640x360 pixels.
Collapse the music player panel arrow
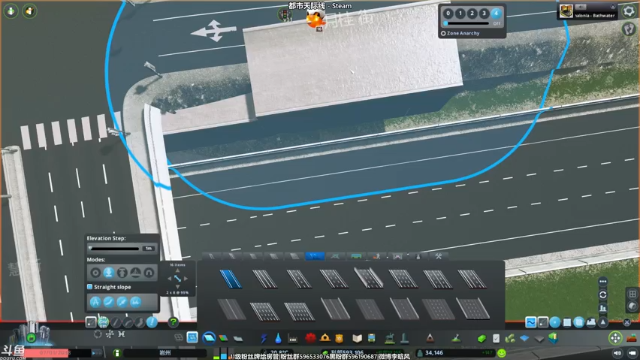[x=613, y=7]
